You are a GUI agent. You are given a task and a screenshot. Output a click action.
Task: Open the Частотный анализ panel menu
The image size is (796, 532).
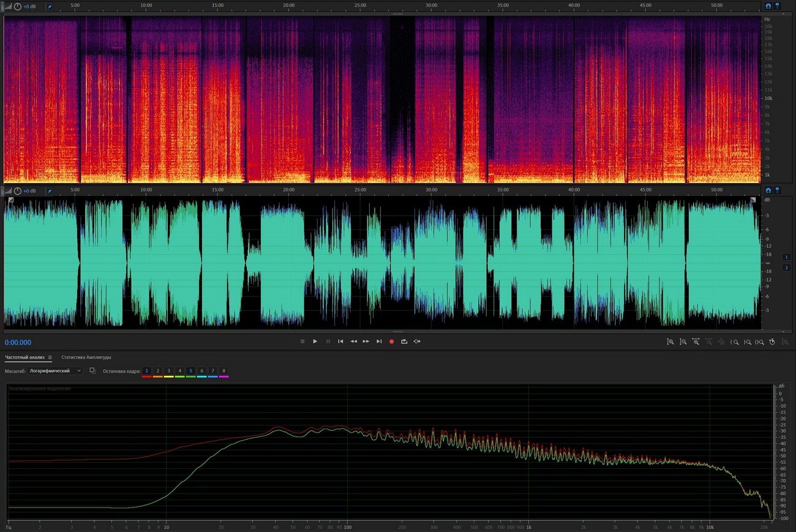(x=50, y=357)
